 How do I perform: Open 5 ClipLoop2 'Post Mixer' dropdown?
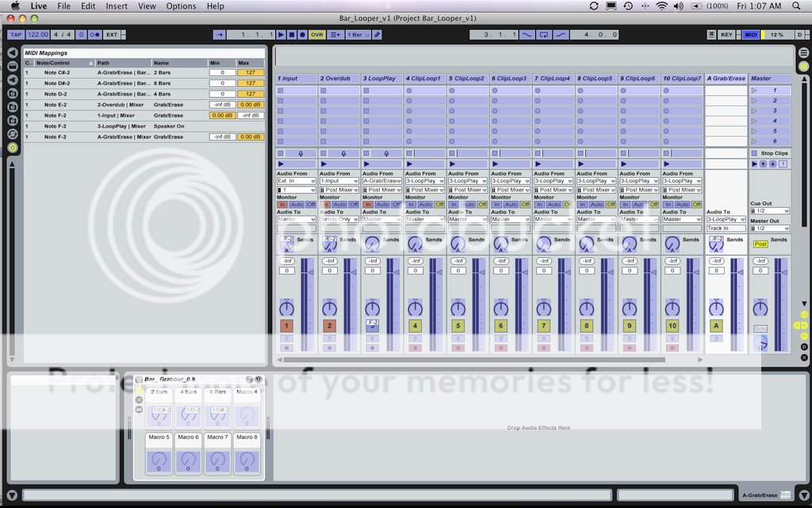(x=468, y=190)
